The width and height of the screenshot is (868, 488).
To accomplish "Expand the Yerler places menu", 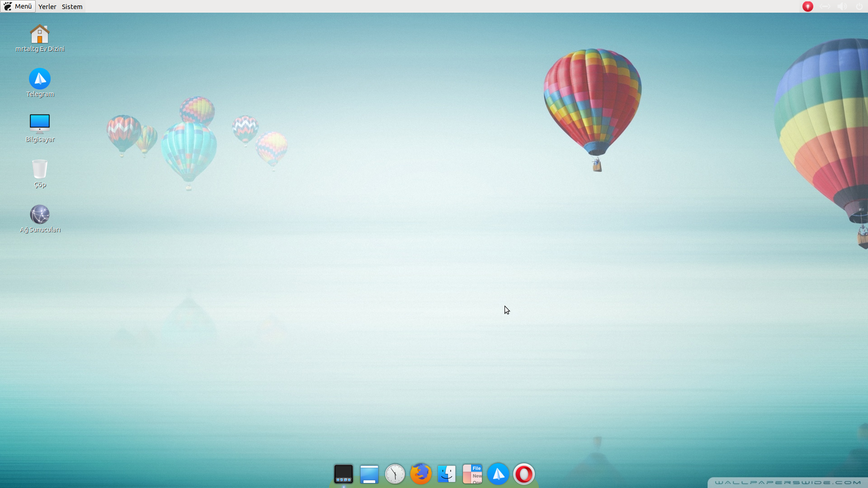I will [47, 6].
